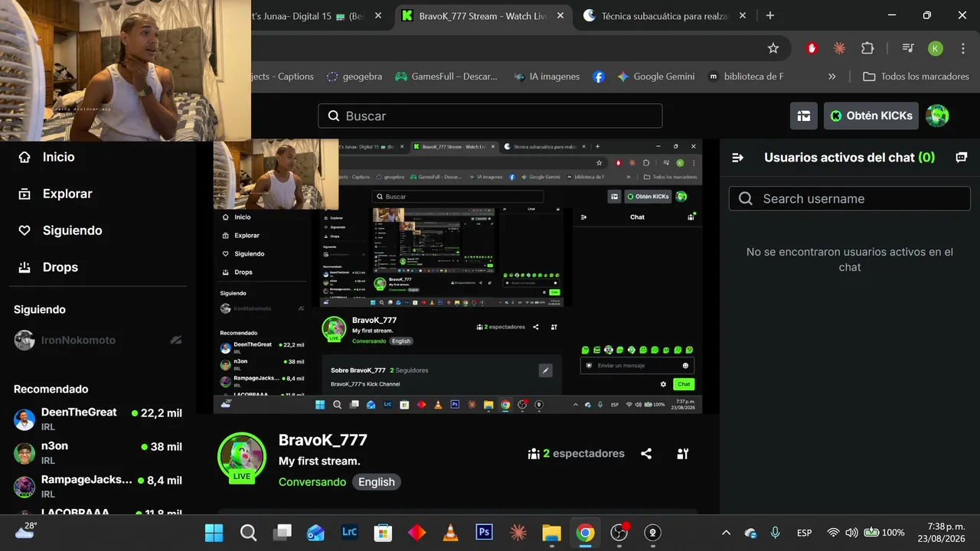Open recommended channel n3on
The image size is (980, 551).
coord(98,452)
